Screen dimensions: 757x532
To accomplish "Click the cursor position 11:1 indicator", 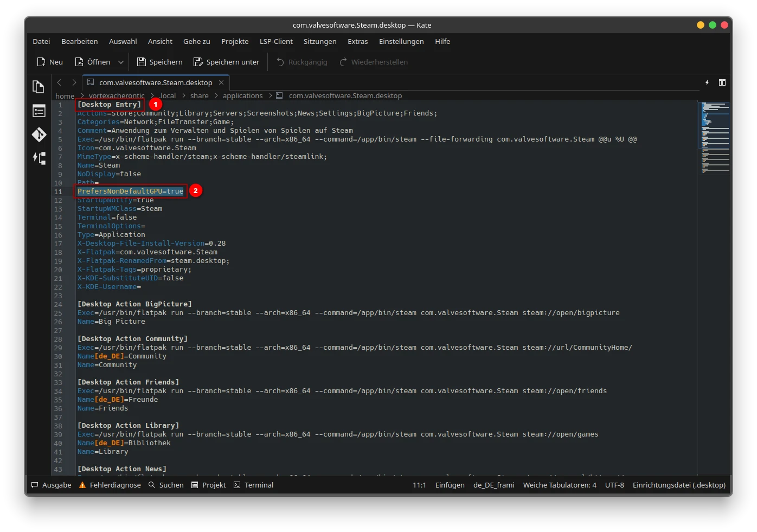I will pos(419,485).
